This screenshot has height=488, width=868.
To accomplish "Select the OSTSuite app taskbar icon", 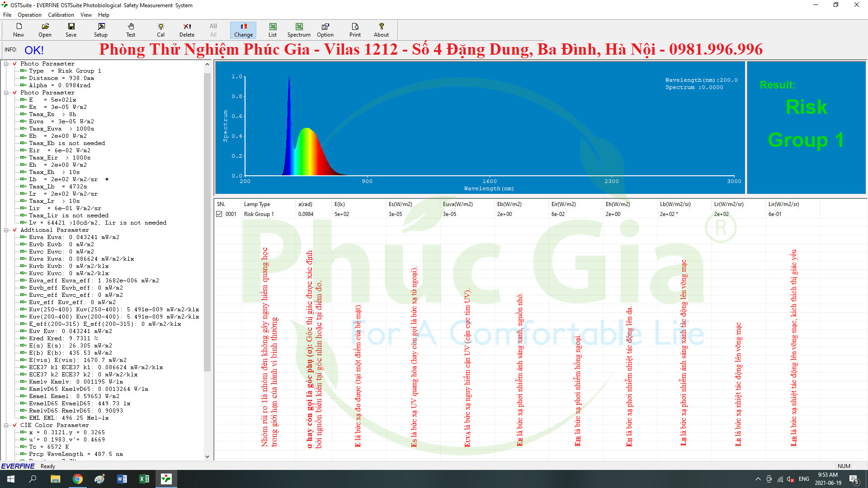I will (166, 479).
